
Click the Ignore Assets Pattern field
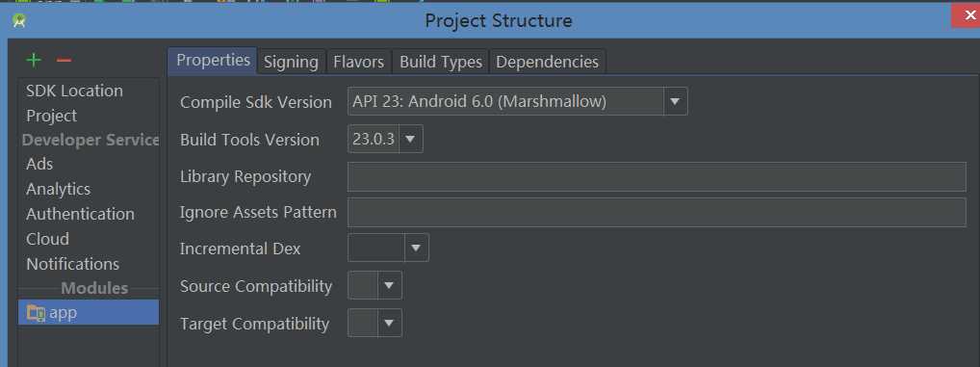pyautogui.click(x=657, y=213)
